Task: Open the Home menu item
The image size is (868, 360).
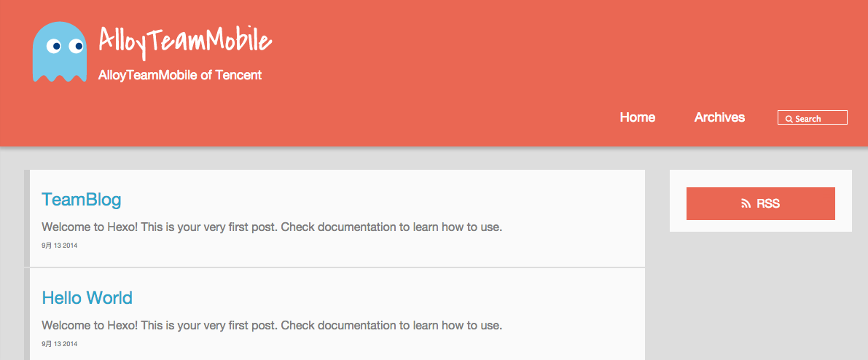Action: click(637, 117)
